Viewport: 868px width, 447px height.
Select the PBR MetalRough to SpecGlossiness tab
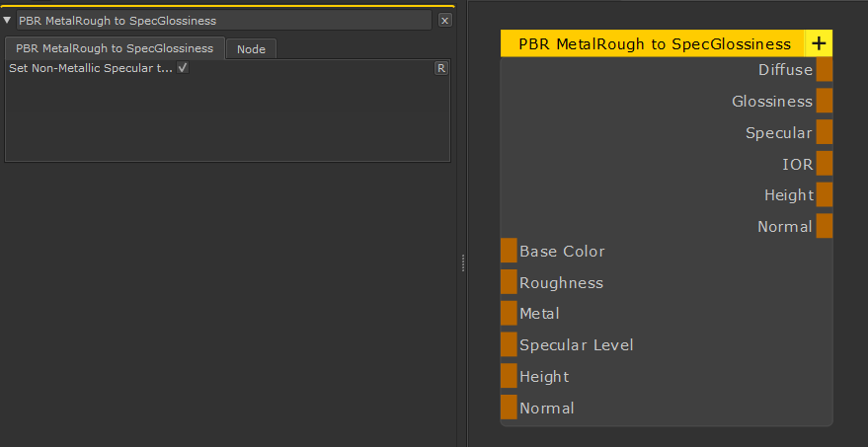(115, 48)
